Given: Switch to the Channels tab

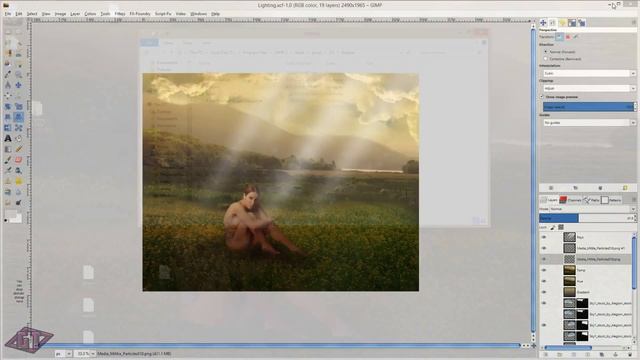Looking at the screenshot, I should 570,200.
